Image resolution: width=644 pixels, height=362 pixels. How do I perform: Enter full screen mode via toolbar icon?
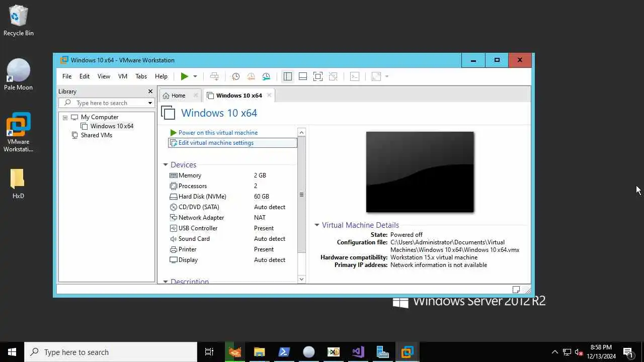(x=318, y=76)
